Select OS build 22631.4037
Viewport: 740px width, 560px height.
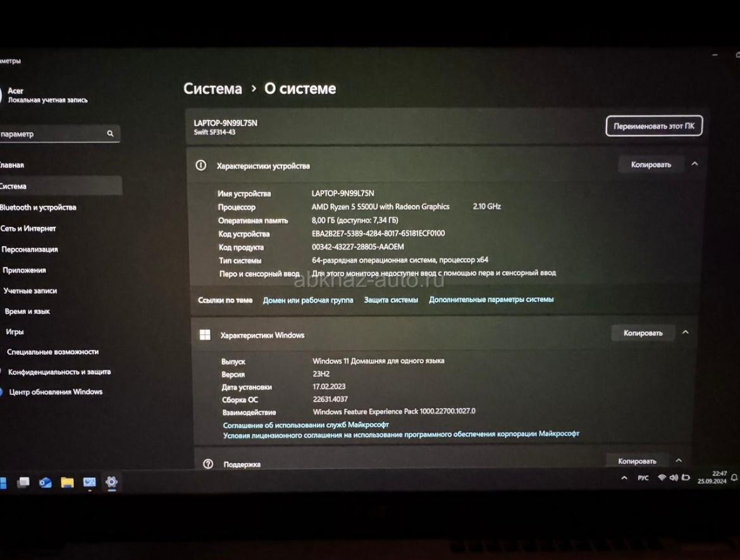coord(330,399)
